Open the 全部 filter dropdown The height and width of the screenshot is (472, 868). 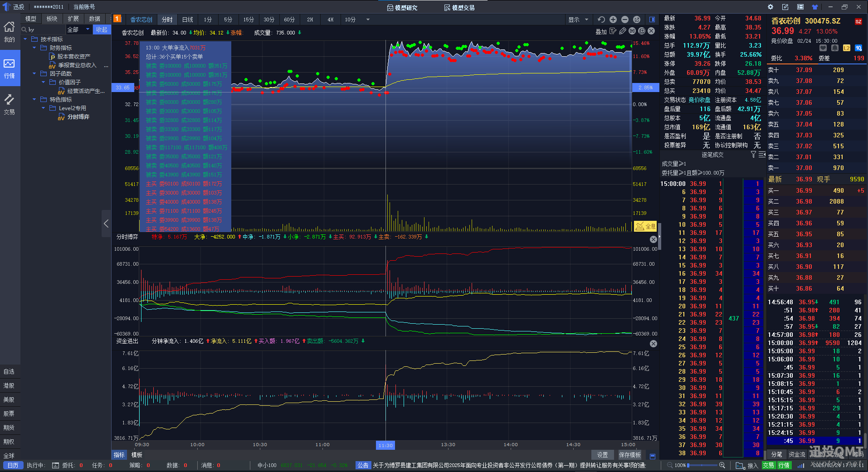pyautogui.click(x=78, y=29)
